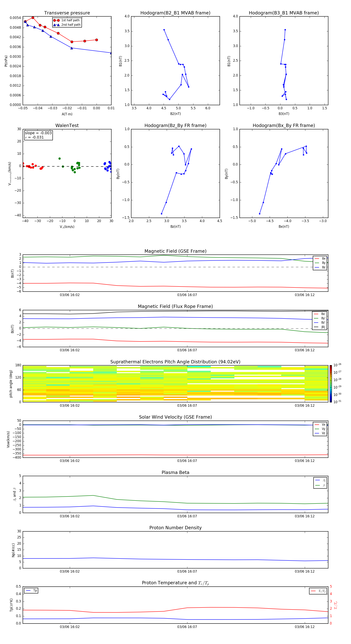351x644 pixels.
Task: Click the WalenTest plot title
Action: coord(67,125)
